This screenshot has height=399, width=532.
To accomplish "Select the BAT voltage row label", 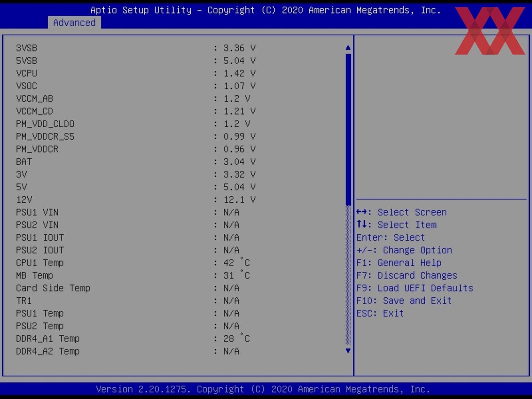I will tap(24, 162).
